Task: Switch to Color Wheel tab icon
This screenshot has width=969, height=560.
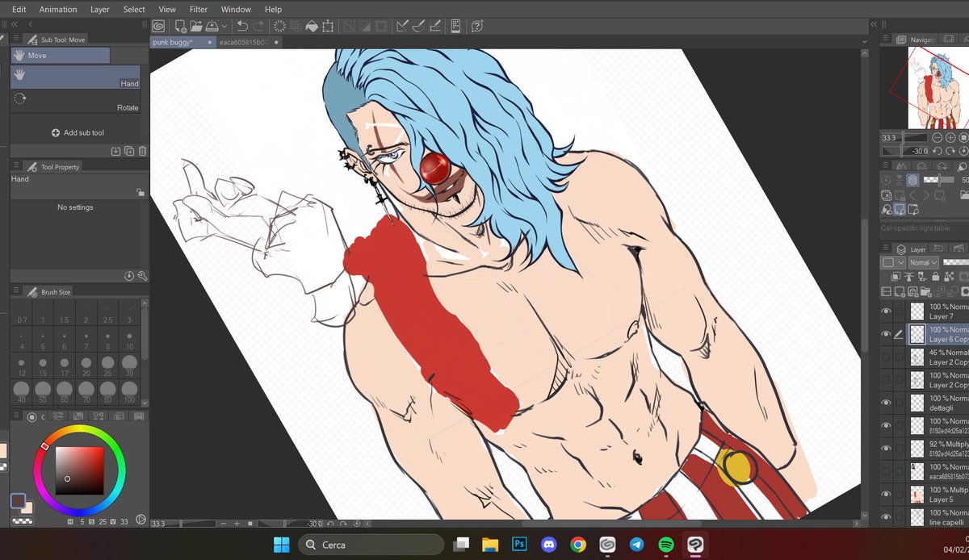Action: (31, 417)
